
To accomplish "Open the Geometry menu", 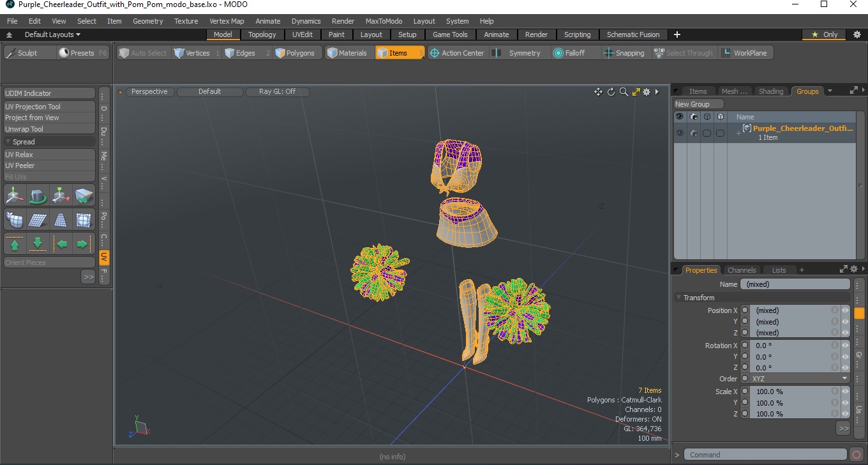I will (147, 21).
